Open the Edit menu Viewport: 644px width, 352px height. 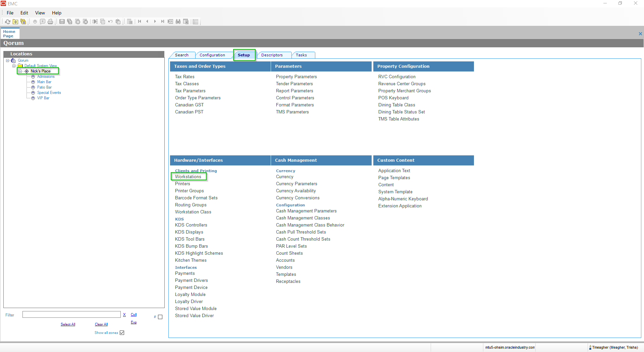(x=24, y=13)
